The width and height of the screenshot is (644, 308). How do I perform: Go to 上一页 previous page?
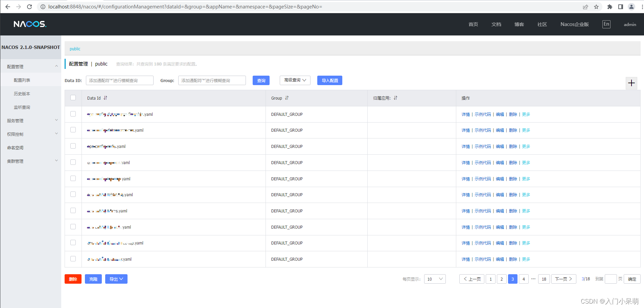coord(472,279)
